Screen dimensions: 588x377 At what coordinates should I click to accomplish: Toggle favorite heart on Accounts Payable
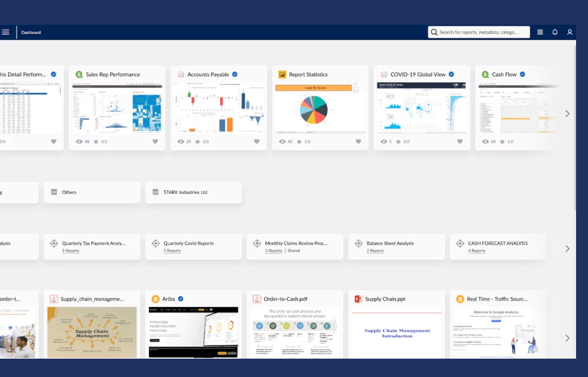[x=257, y=142]
